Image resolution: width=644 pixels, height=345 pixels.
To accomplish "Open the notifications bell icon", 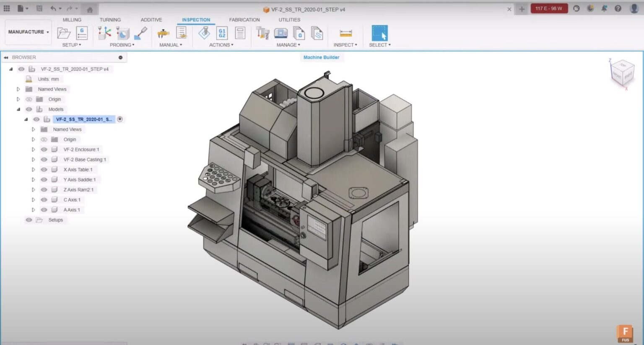I will click(x=604, y=8).
